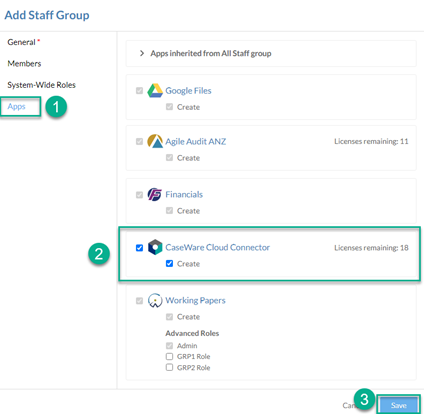Image resolution: width=424 pixels, height=414 pixels.
Task: Toggle Create checkbox under Agile Audit ANZ
Action: (x=169, y=157)
